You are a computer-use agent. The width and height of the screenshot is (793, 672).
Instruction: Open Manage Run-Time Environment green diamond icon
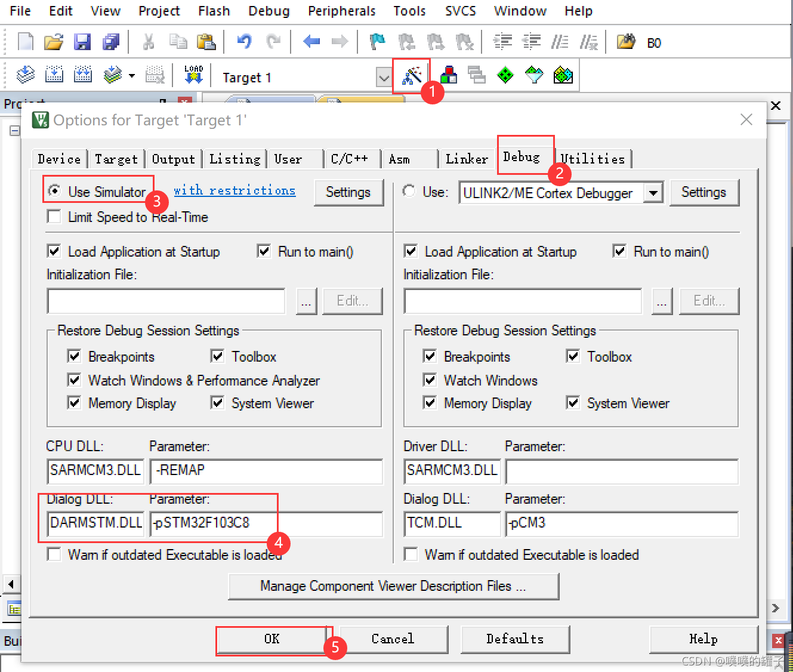click(x=505, y=75)
